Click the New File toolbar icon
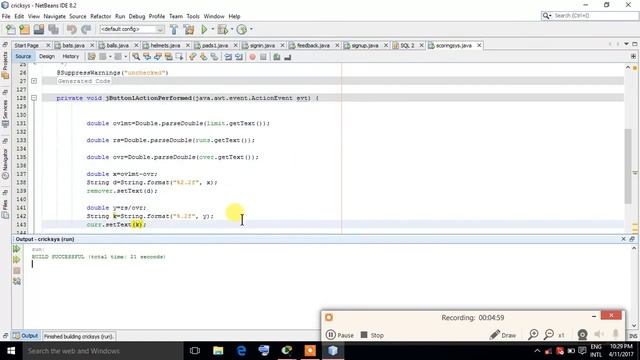Screen dimensions: 640x360 pyautogui.click(x=11, y=29)
